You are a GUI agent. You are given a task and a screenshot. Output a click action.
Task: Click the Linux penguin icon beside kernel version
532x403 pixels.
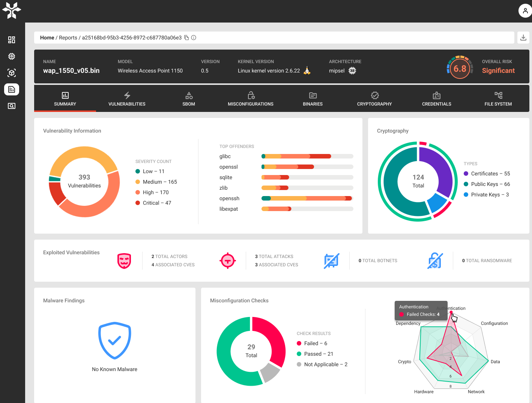point(307,70)
